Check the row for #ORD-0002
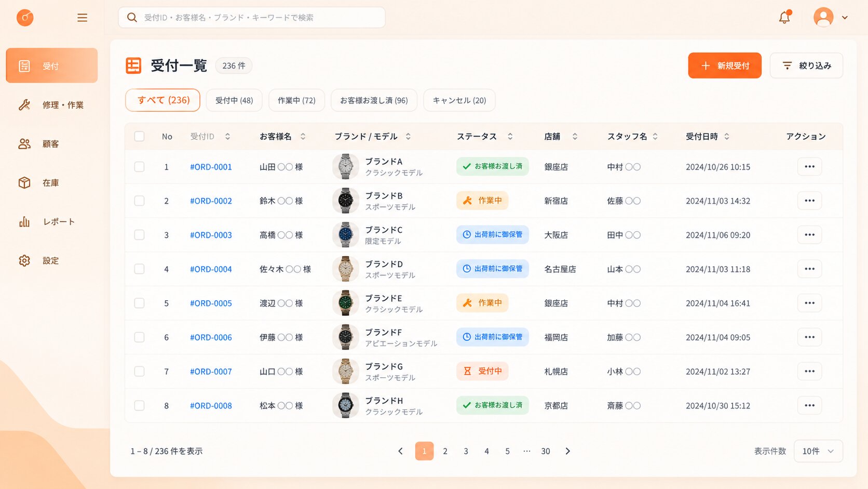The height and width of the screenshot is (489, 868). click(139, 201)
